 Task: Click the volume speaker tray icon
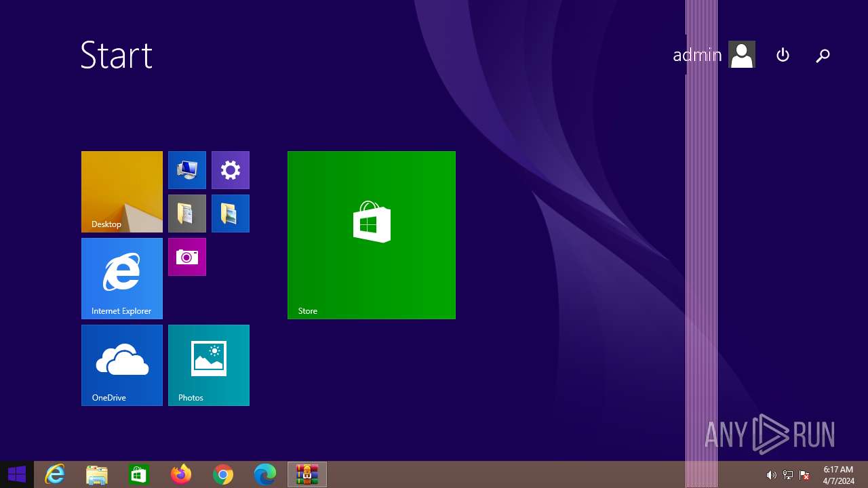pos(771,475)
